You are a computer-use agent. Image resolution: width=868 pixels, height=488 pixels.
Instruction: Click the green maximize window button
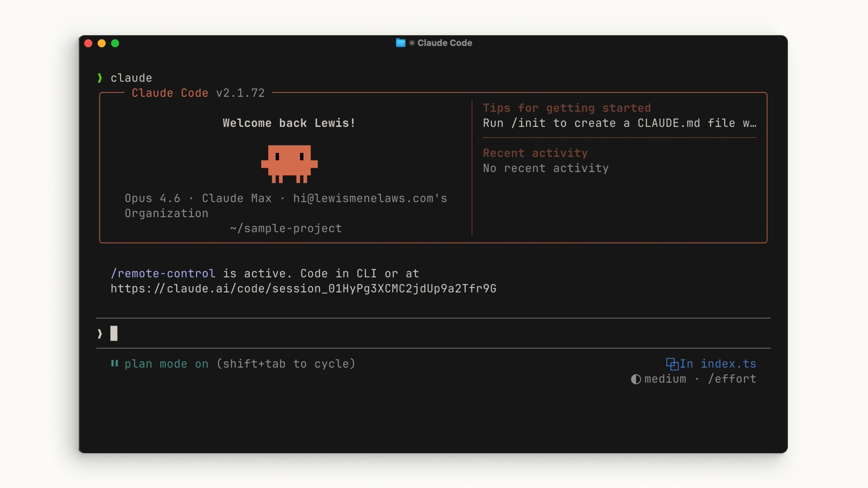click(115, 43)
